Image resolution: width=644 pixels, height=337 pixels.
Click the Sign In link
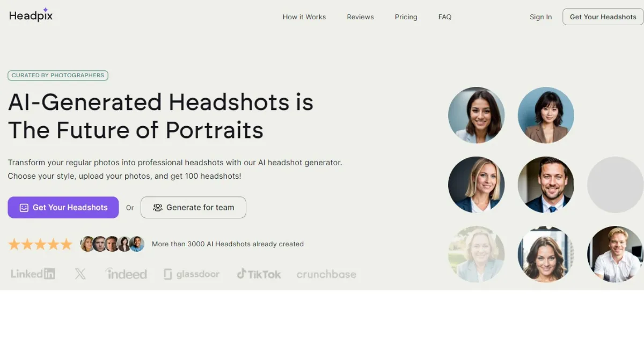pos(540,17)
